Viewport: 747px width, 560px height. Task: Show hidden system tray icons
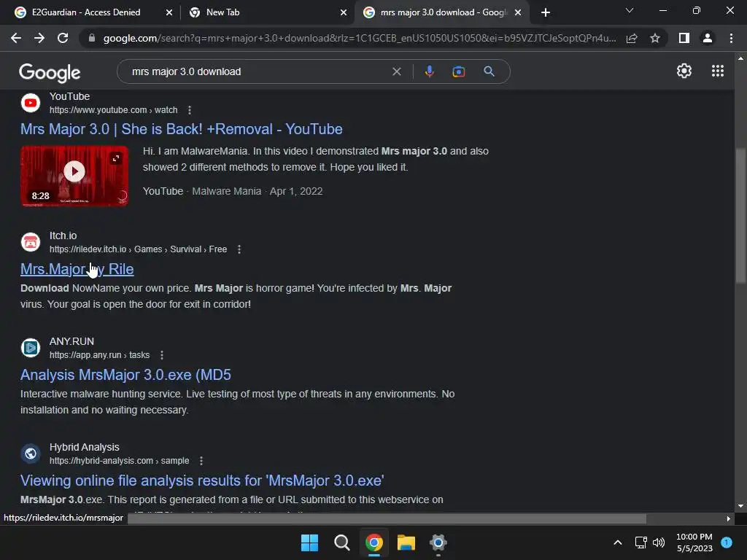click(617, 542)
